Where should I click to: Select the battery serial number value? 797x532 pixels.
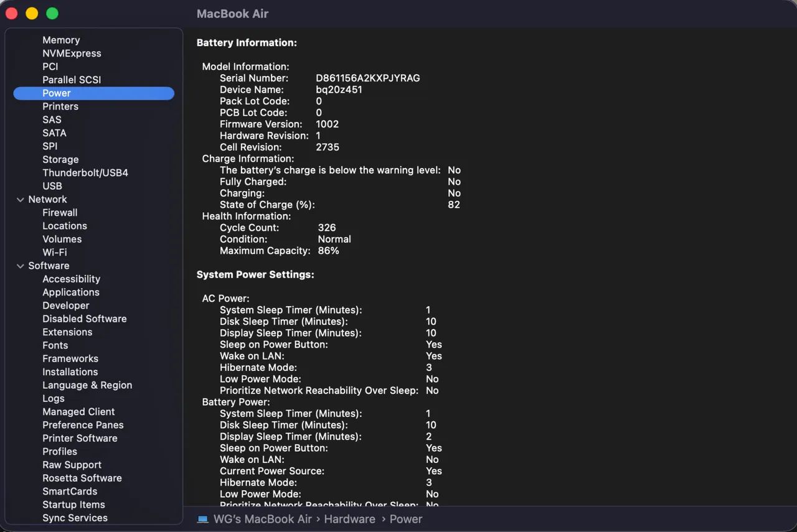tap(368, 78)
